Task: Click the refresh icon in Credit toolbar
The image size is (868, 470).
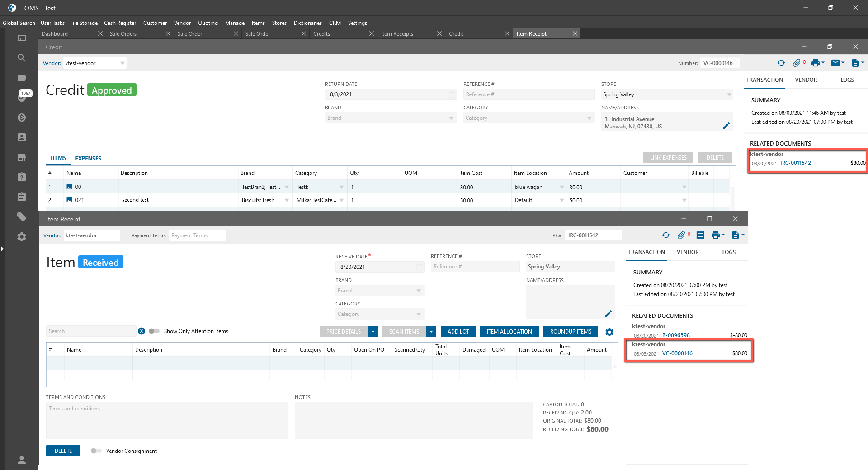Action: [x=781, y=63]
